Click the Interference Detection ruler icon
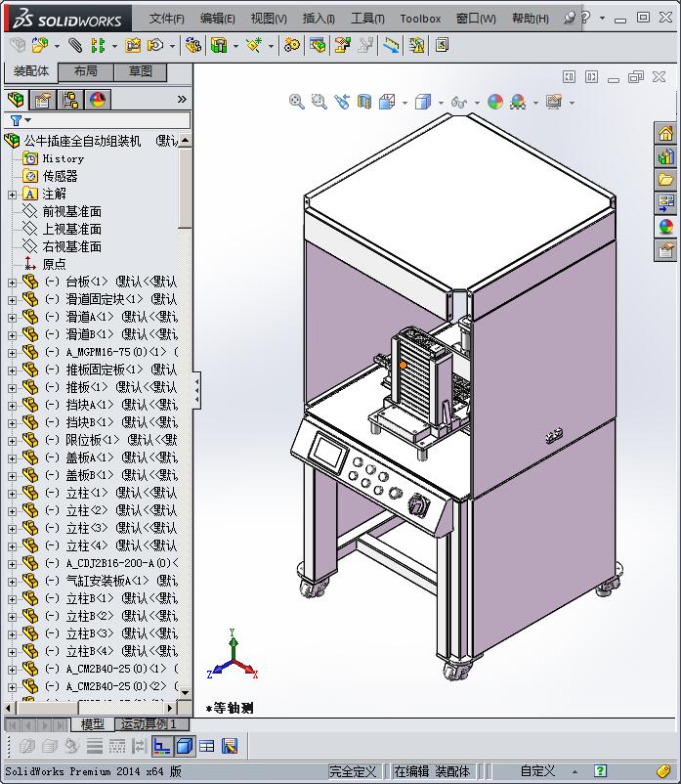Screen dimensions: 681x784 pyautogui.click(x=391, y=46)
